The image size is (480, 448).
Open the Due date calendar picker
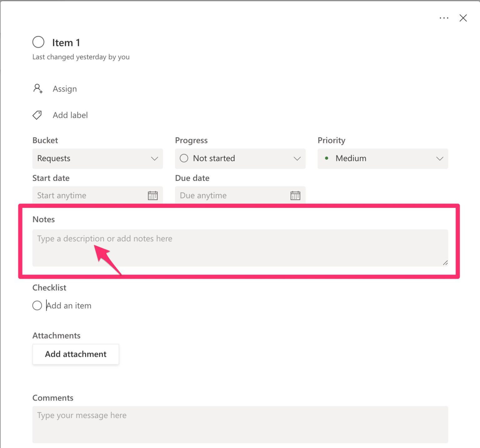coord(295,195)
